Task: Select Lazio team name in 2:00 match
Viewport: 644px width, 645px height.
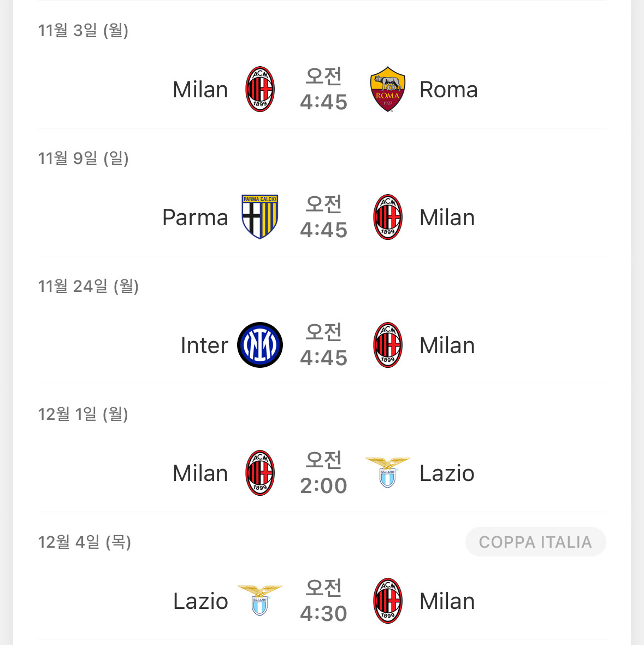Action: 447,473
